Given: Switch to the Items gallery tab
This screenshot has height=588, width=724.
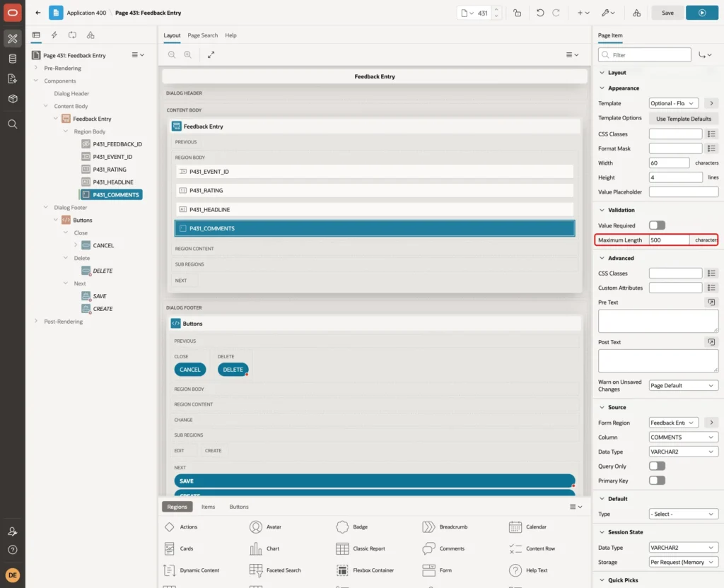Looking at the screenshot, I should pos(209,507).
